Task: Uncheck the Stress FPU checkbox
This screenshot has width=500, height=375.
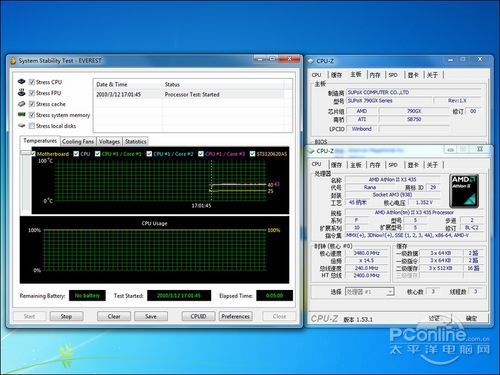Action: pyautogui.click(x=32, y=93)
